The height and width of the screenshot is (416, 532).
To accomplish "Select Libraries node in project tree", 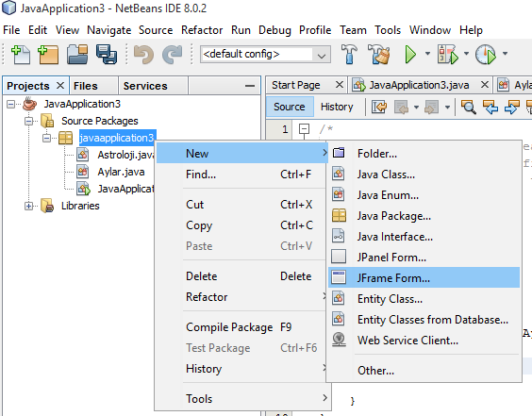I will coord(80,206).
